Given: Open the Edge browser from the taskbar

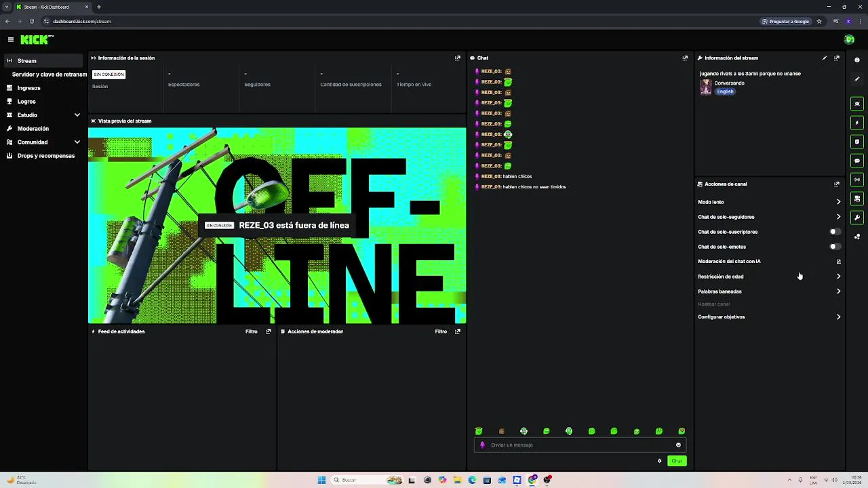Looking at the screenshot, I should click(x=472, y=480).
